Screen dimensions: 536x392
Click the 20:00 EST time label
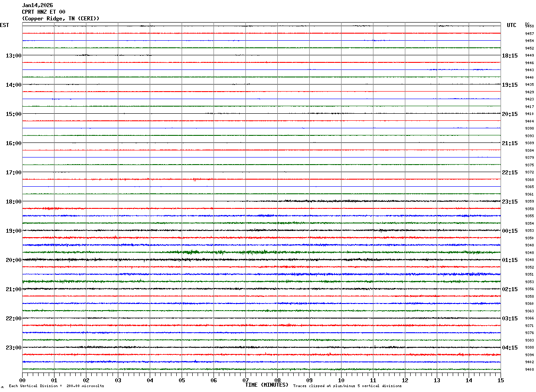click(x=14, y=260)
